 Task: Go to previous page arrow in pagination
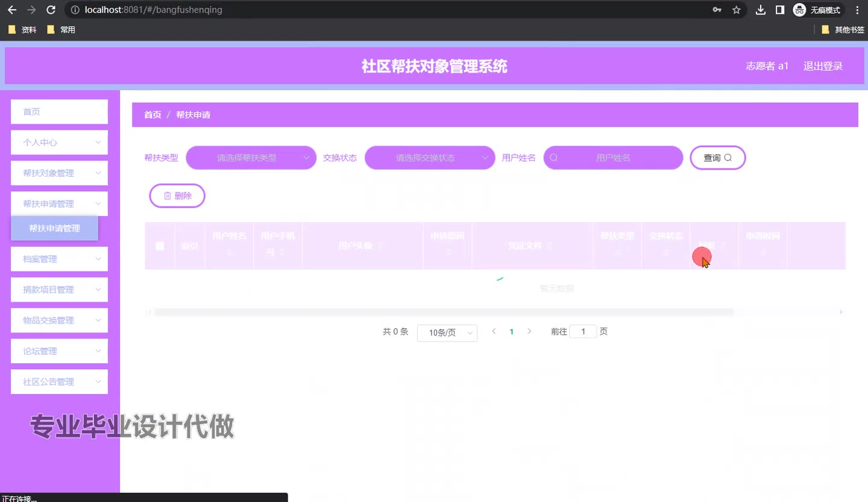tap(494, 331)
